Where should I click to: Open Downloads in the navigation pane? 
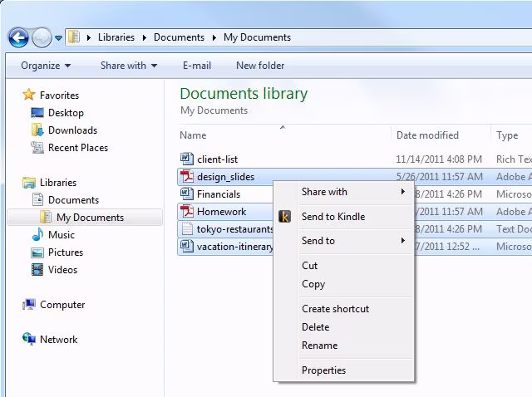[x=72, y=130]
